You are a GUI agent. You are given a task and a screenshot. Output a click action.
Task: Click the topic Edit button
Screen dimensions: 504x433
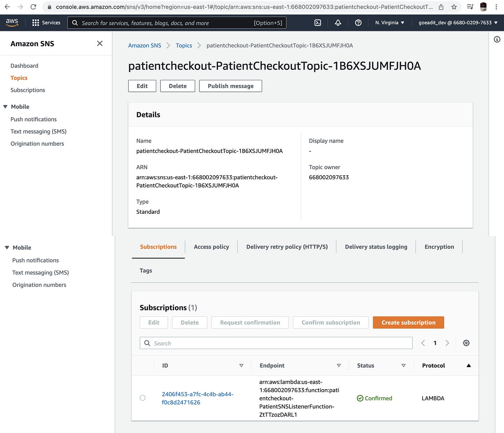click(142, 86)
